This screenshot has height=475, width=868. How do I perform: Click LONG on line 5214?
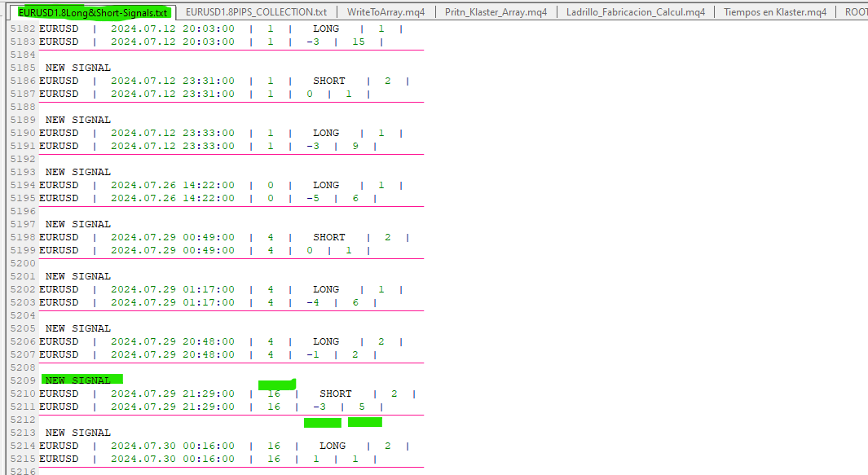pyautogui.click(x=333, y=446)
